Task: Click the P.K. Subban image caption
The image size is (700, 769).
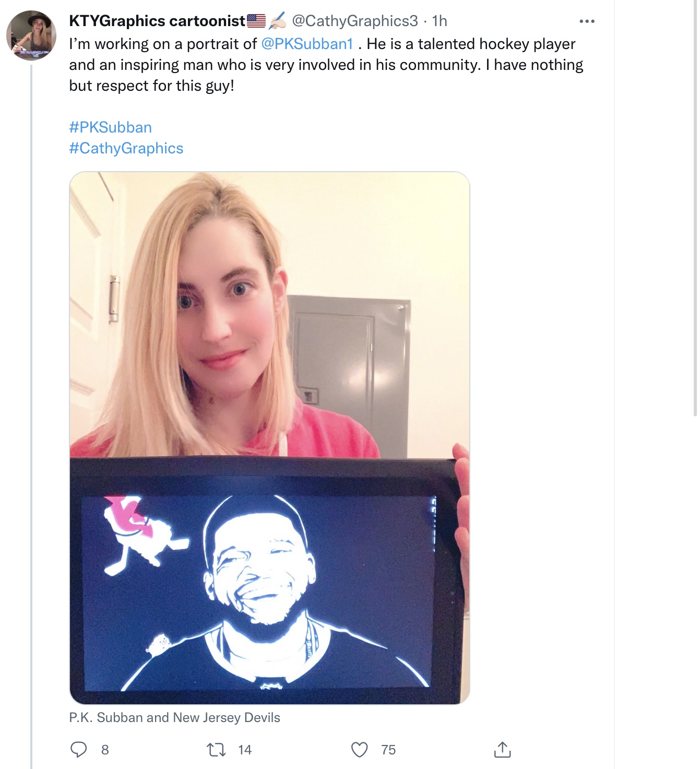Action: [x=175, y=718]
